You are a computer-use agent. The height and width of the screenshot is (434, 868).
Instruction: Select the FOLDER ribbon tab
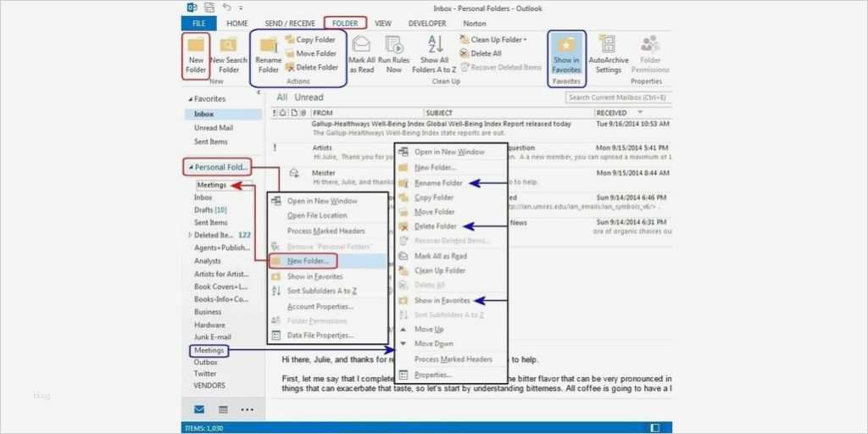346,23
